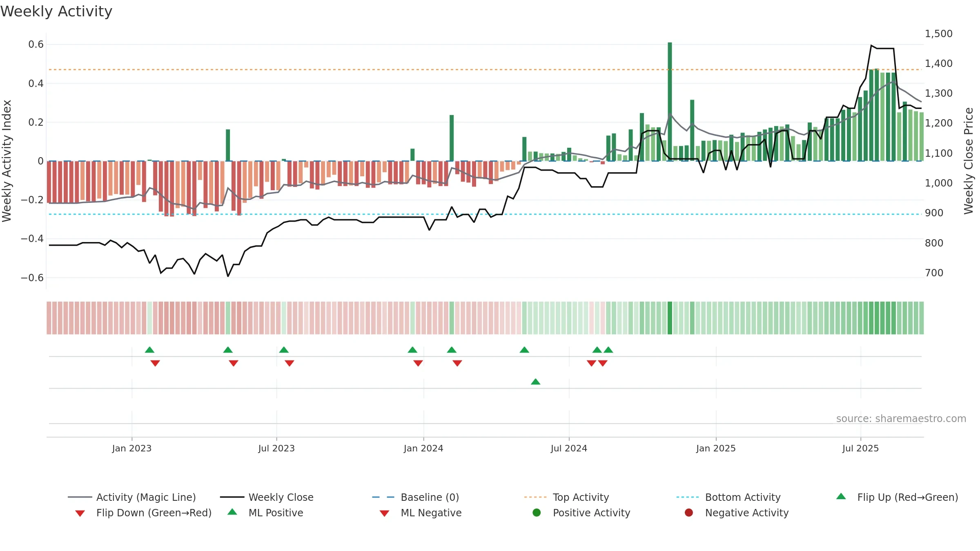The height and width of the screenshot is (551, 980).
Task: Toggle the Activity (Magic Line) legend entry
Action: [x=132, y=497]
